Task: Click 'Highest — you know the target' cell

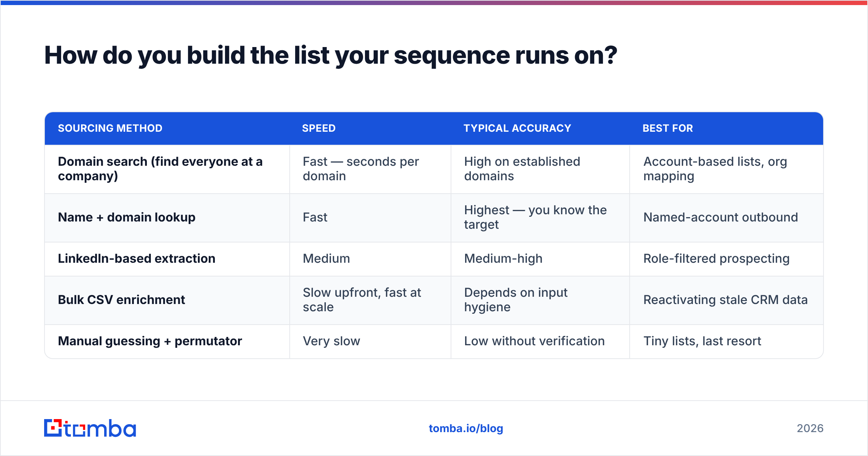Action: 540,218
